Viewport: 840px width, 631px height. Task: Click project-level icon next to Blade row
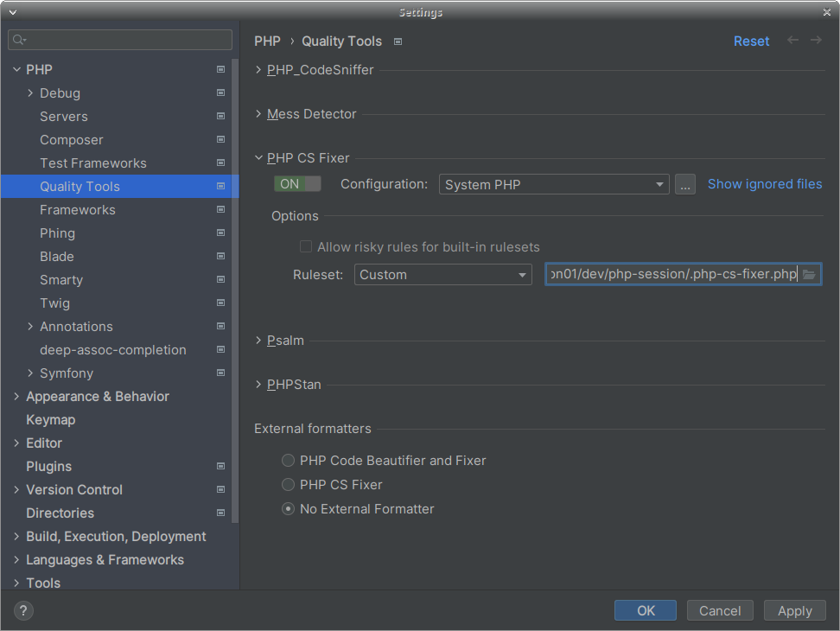pos(220,256)
